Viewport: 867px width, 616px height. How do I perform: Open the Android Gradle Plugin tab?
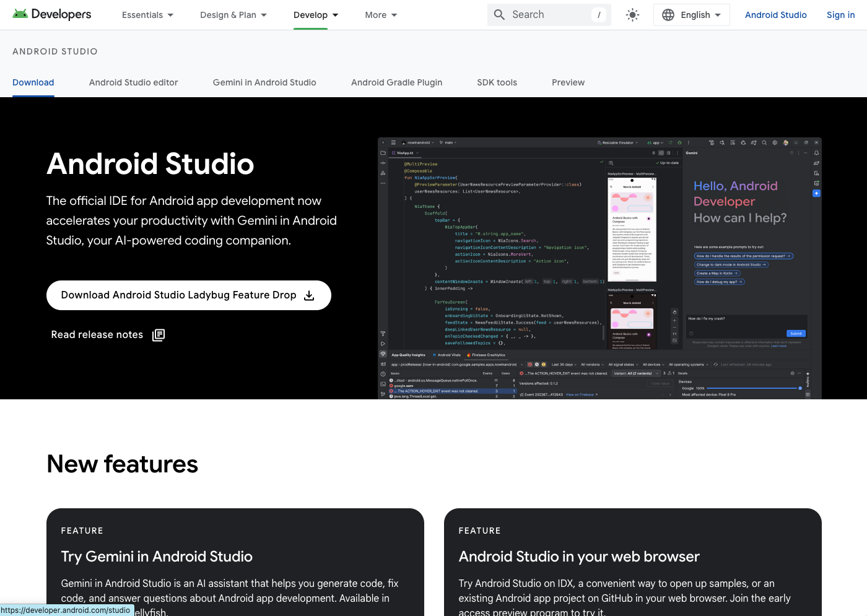click(396, 82)
